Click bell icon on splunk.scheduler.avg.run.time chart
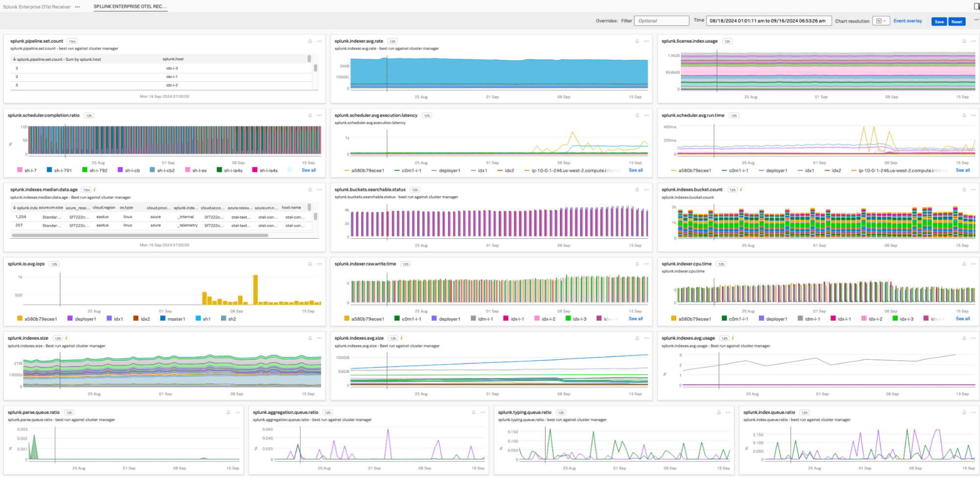 coord(964,116)
